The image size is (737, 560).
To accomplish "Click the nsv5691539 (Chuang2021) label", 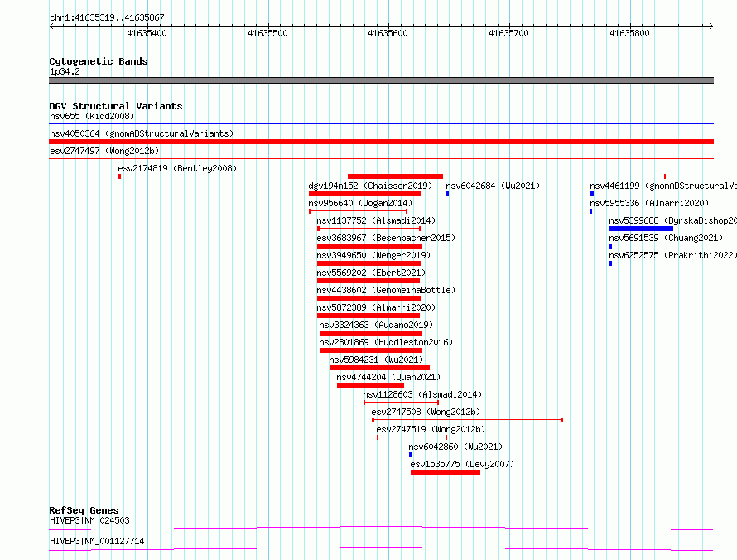I will [x=666, y=238].
